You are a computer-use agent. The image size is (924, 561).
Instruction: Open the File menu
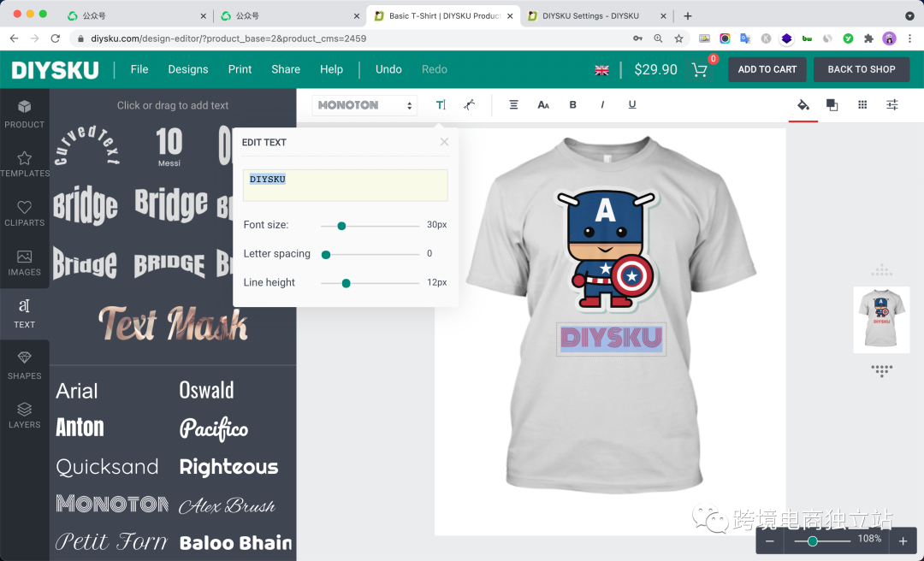click(x=139, y=69)
